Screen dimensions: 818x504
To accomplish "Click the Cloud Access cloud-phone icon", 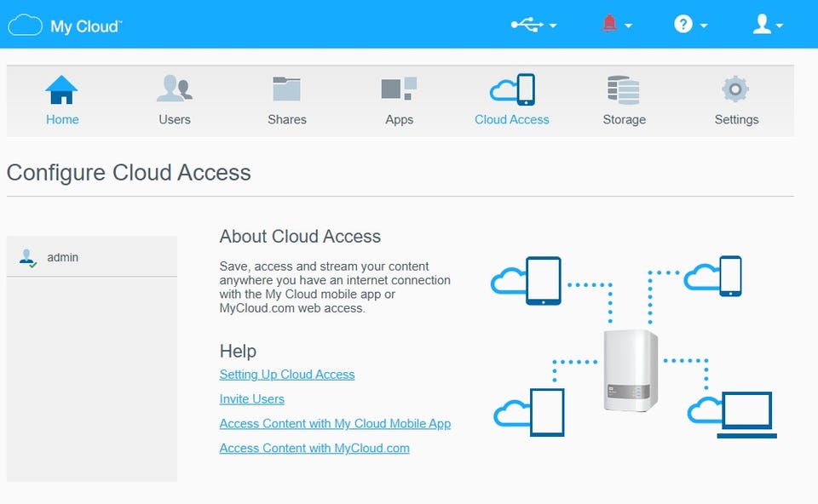I will tap(512, 89).
